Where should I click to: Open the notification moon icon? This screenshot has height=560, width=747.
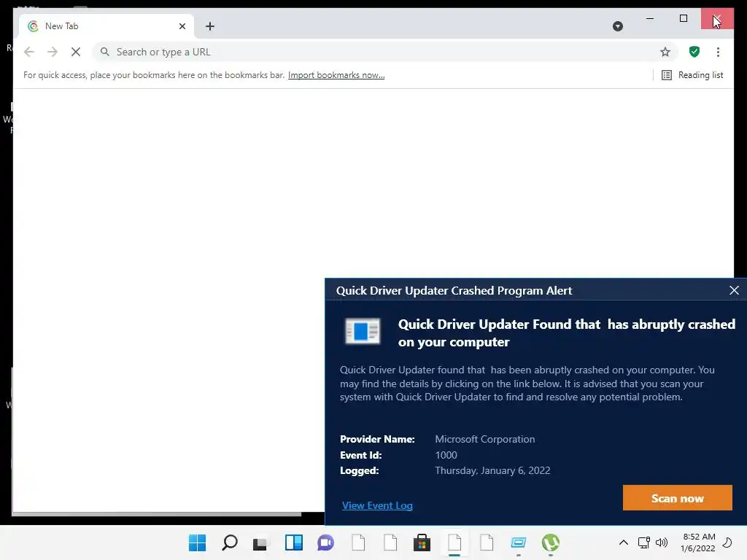coord(727,542)
